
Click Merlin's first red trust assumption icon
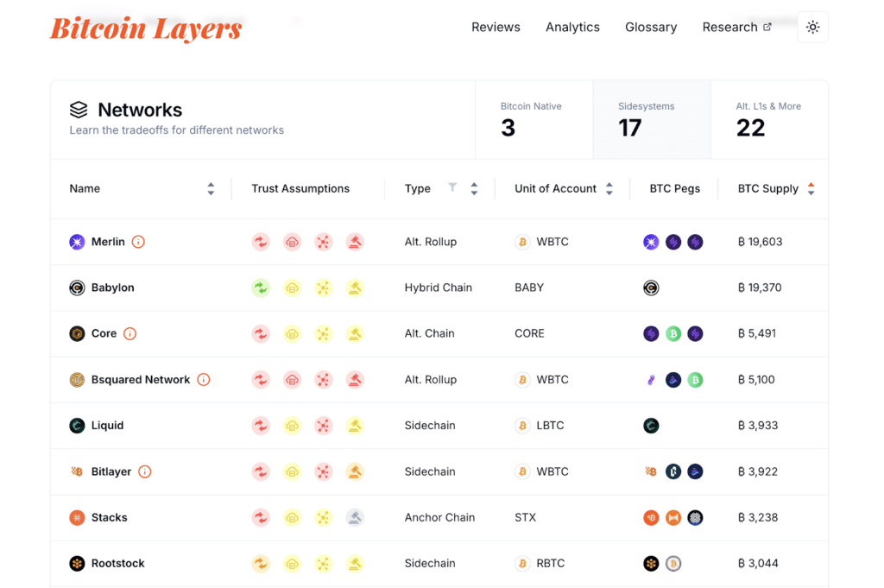pyautogui.click(x=261, y=242)
